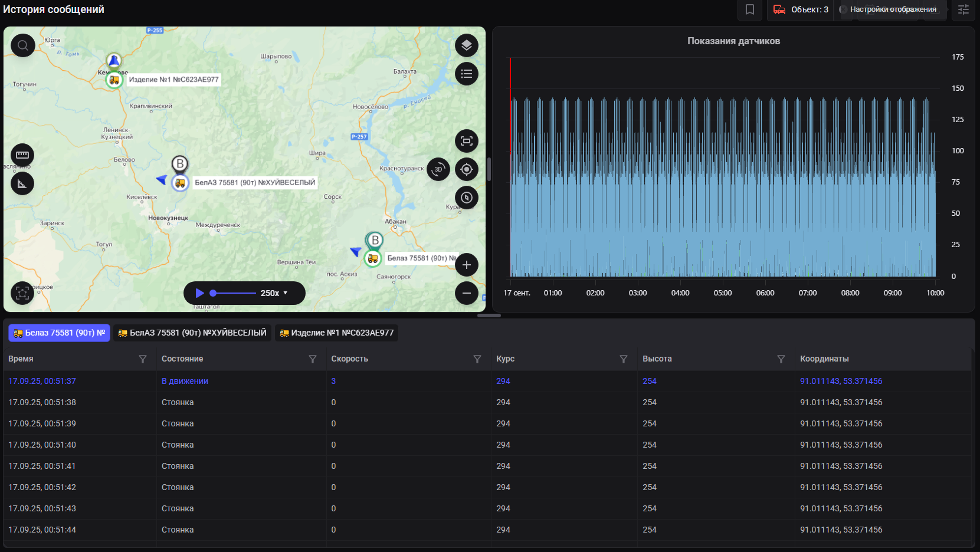Open display settings sliders icon
The width and height of the screenshot is (980, 552).
(963, 9)
